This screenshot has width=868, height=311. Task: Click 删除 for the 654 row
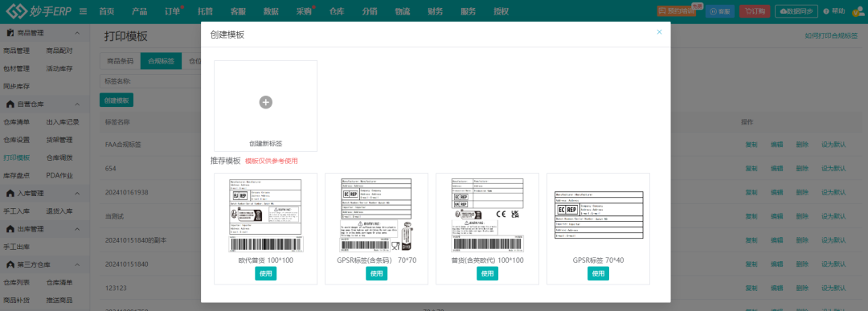802,168
